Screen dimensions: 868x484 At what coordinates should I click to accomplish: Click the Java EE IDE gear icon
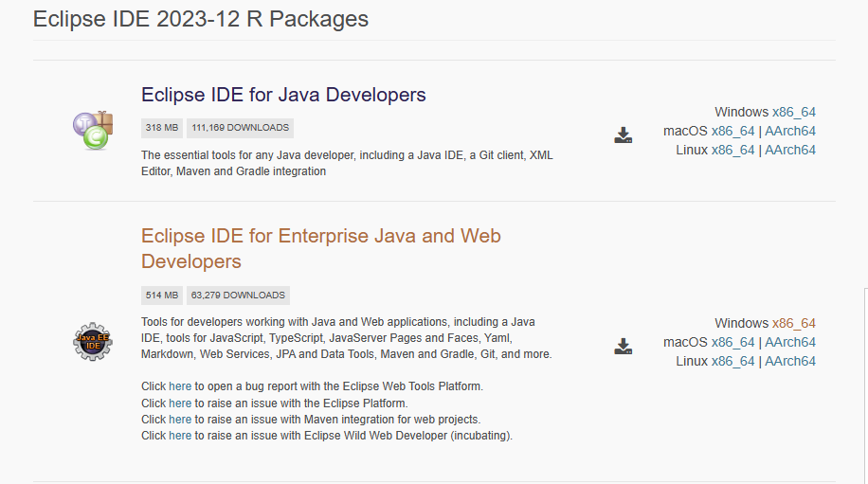pyautogui.click(x=93, y=341)
